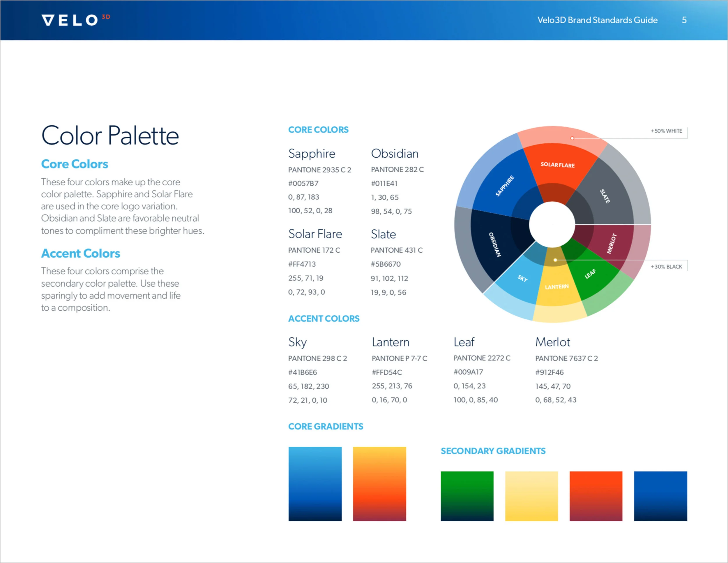Click RGB value 65, 182, 230
The height and width of the screenshot is (563, 728).
point(309,386)
